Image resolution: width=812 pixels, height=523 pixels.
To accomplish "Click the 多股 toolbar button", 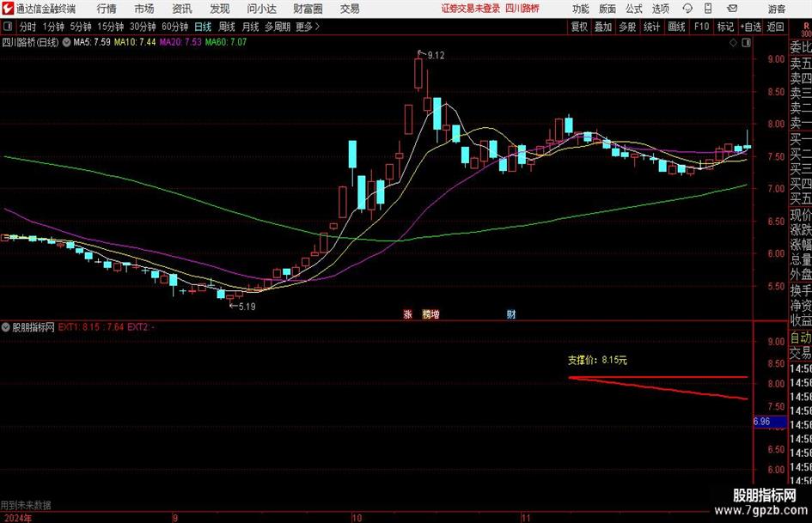I will (627, 27).
